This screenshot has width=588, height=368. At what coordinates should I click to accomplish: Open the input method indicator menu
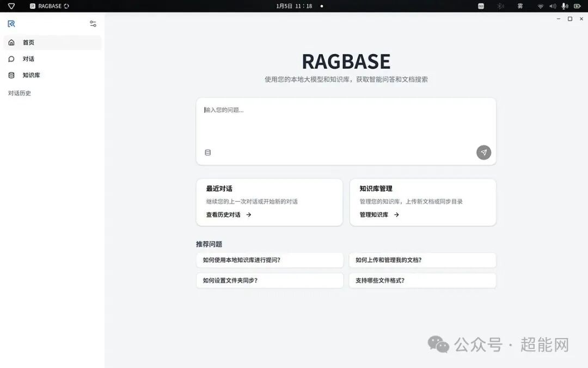[x=481, y=6]
